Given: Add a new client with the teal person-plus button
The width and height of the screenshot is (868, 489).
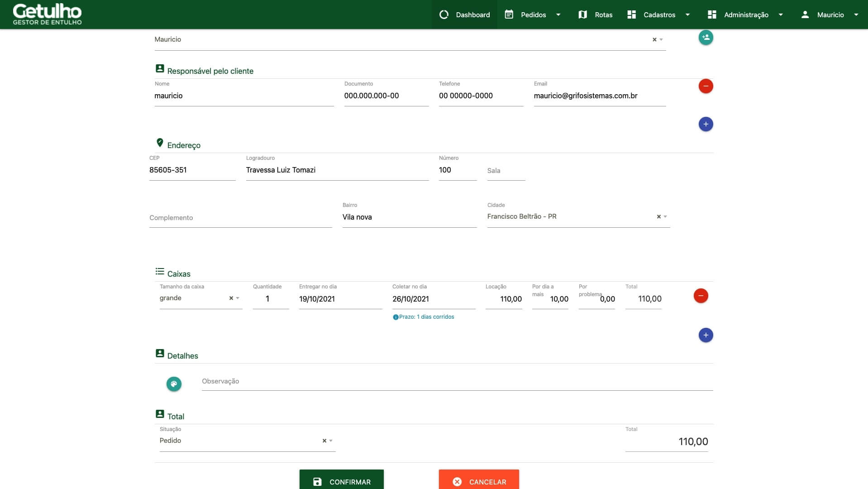Looking at the screenshot, I should click(706, 38).
